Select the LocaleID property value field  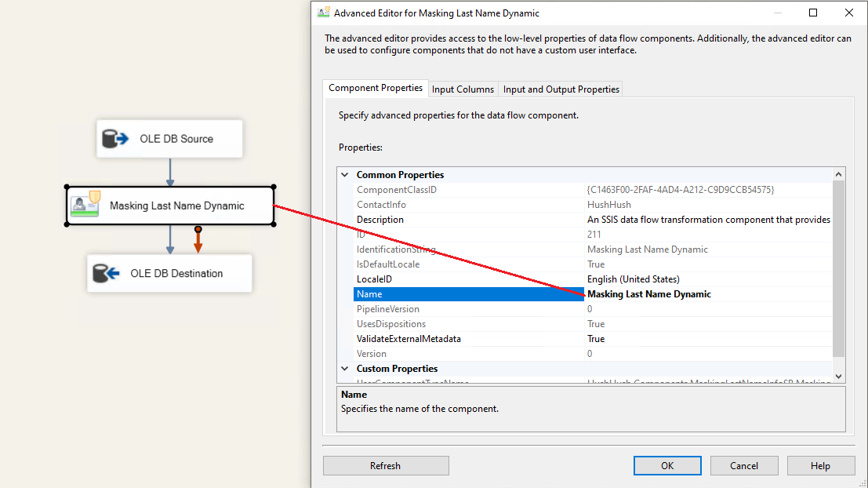[707, 279]
